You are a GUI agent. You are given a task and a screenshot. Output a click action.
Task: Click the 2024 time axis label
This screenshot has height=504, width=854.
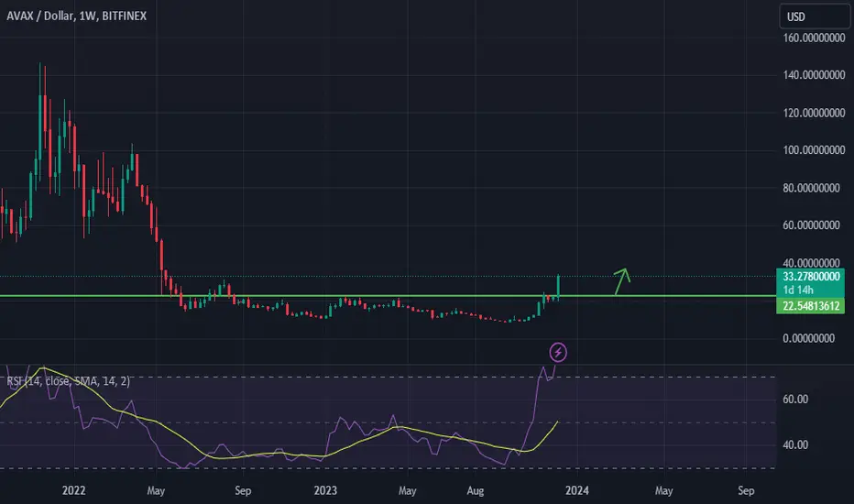[x=576, y=490]
